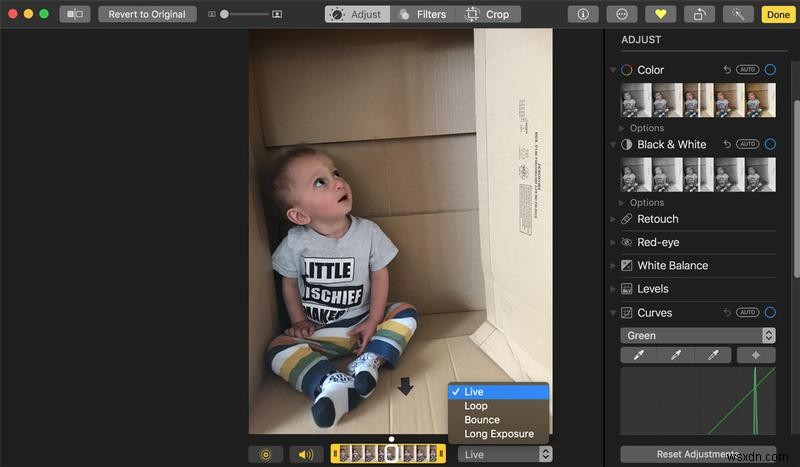
Task: Click the Color adjustment thumbnail slider strip
Action: 698,100
